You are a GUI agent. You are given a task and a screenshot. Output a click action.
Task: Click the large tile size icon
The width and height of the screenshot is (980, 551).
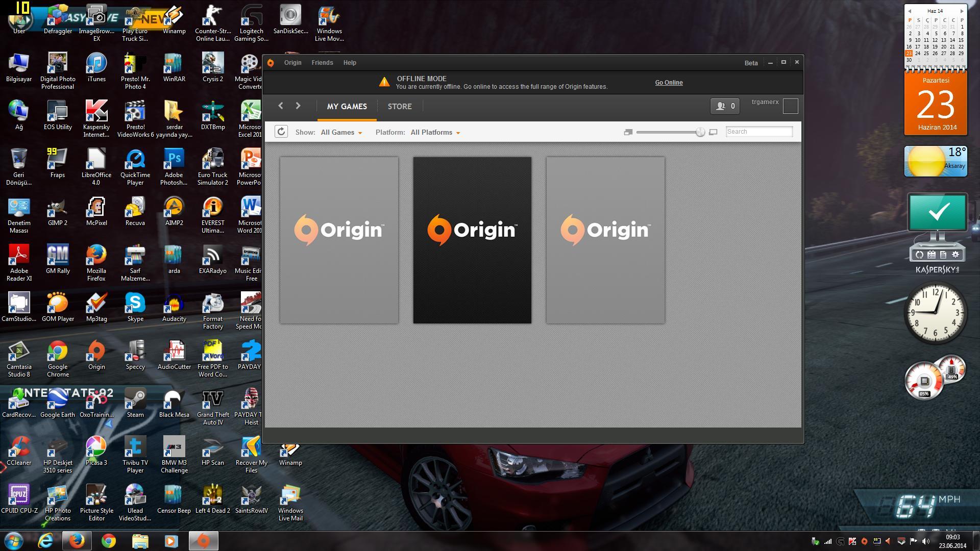tap(713, 132)
